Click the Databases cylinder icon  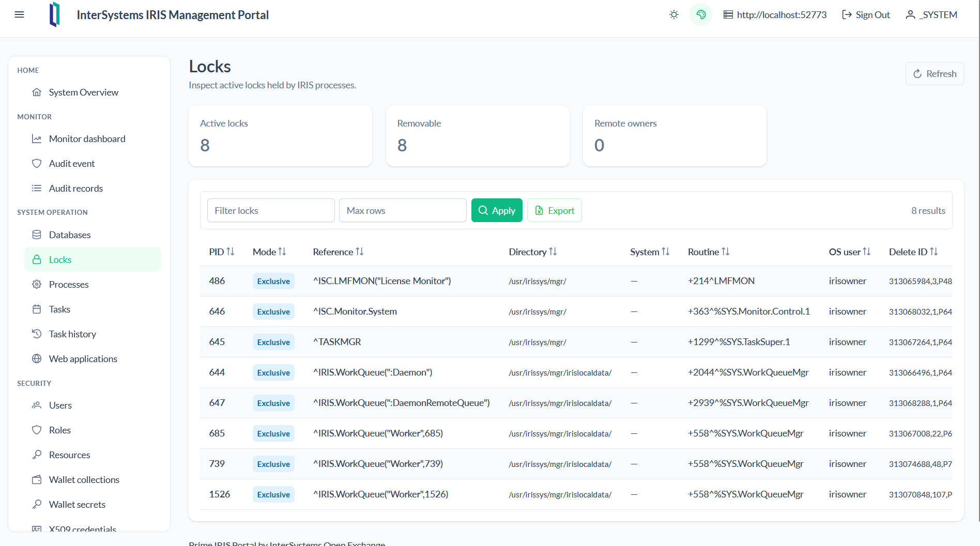(37, 235)
